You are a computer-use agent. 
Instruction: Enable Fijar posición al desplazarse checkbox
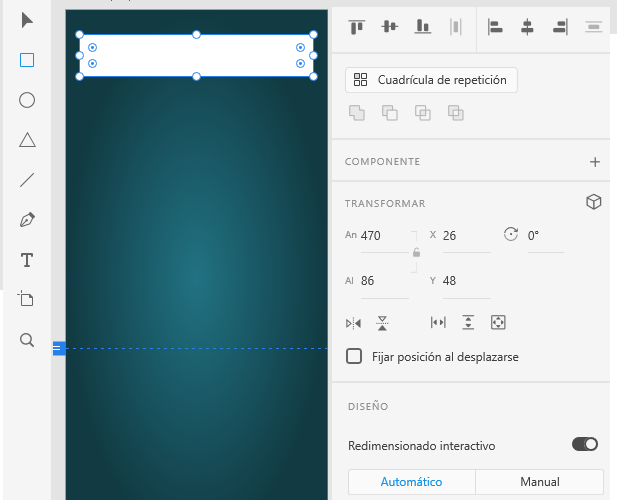click(354, 356)
